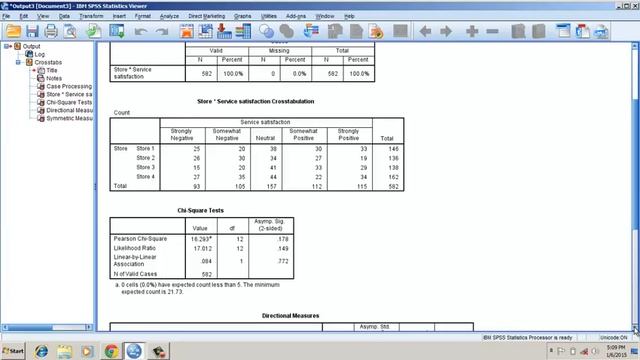
Task: Click the Open file folder icon
Action: (x=13, y=31)
